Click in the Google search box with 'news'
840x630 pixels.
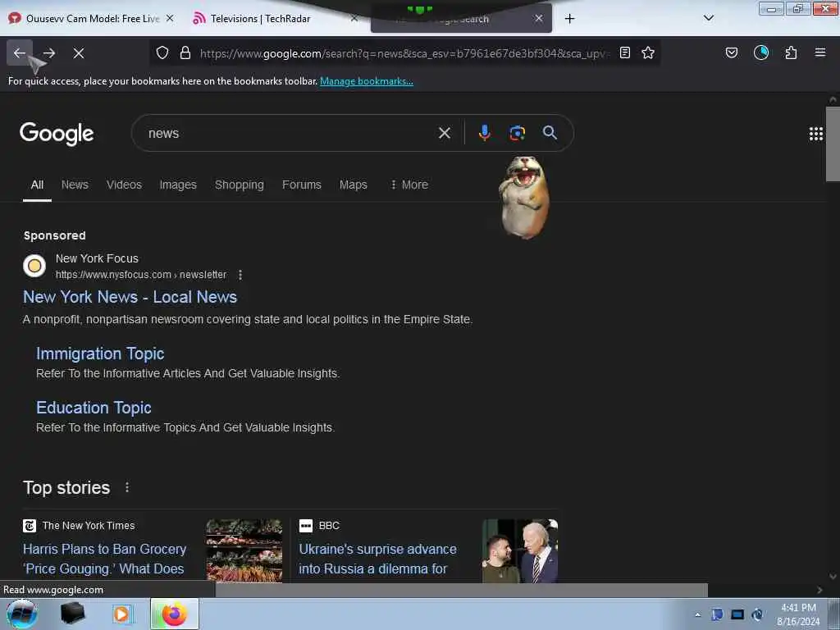(290, 134)
